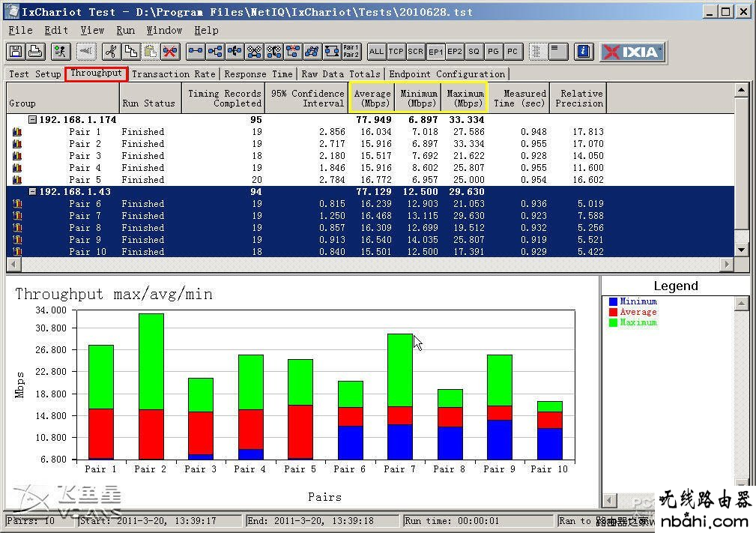
Task: Select the Pair 7 row
Action: click(x=370, y=216)
